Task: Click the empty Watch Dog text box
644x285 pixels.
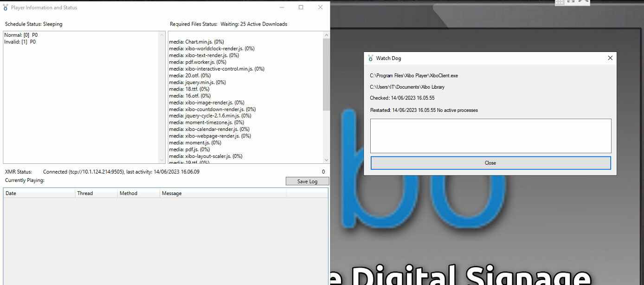Action: click(490, 136)
